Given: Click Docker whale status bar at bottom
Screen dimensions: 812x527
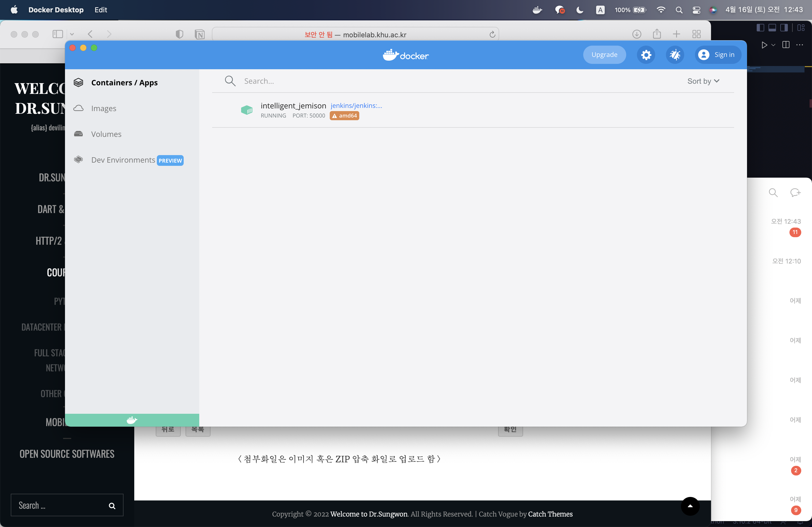Looking at the screenshot, I should (132, 420).
